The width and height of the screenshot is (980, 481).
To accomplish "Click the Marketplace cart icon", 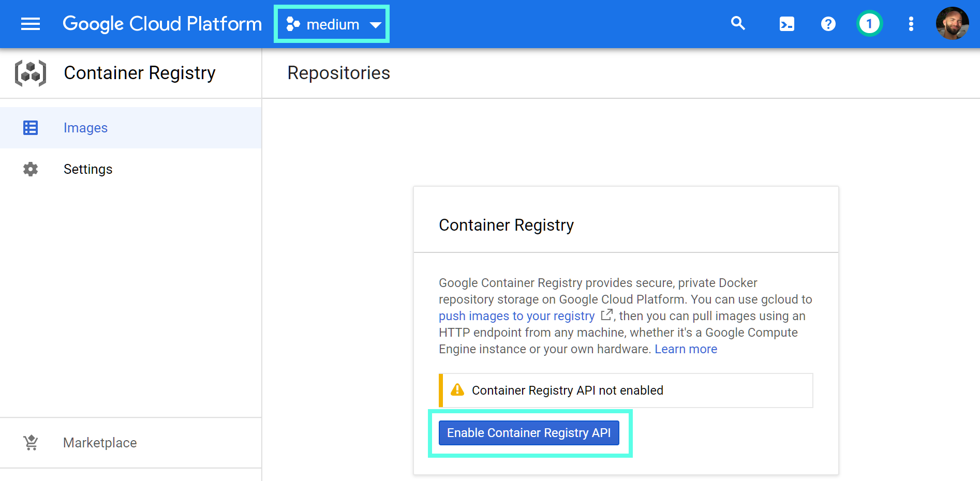I will click(31, 443).
